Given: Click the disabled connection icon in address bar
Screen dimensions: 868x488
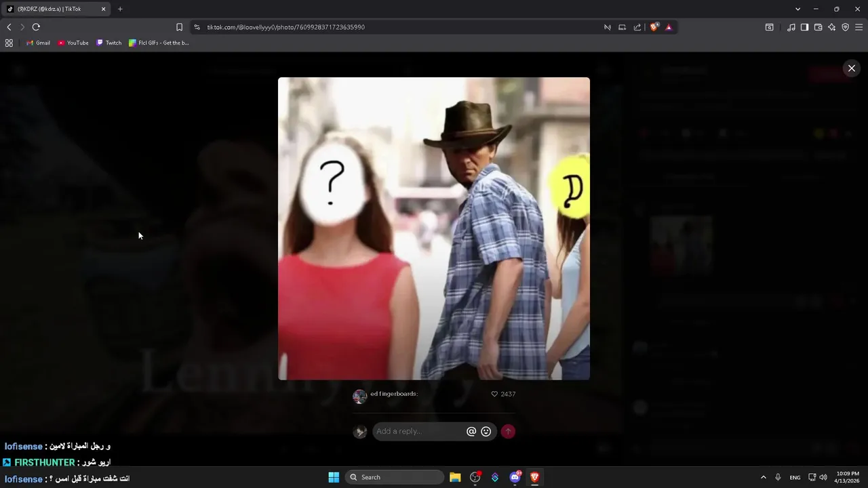Looking at the screenshot, I should coord(607,27).
